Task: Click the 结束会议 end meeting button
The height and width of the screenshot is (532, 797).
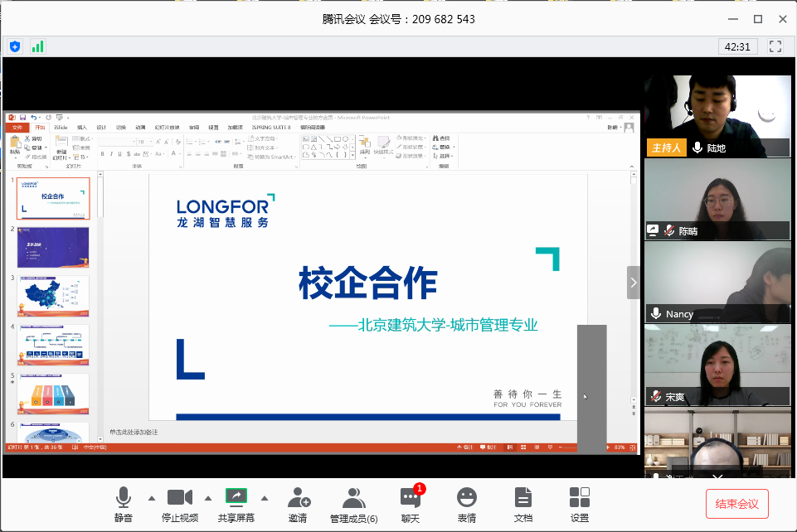Action: click(736, 503)
